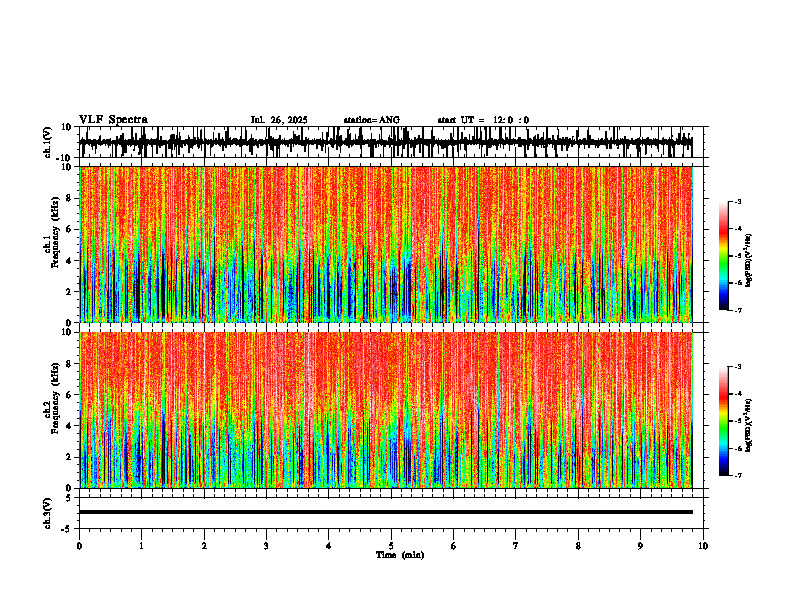The width and height of the screenshot is (792, 612).
Task: Click time axis tick label "0"
Action: [x=79, y=546]
